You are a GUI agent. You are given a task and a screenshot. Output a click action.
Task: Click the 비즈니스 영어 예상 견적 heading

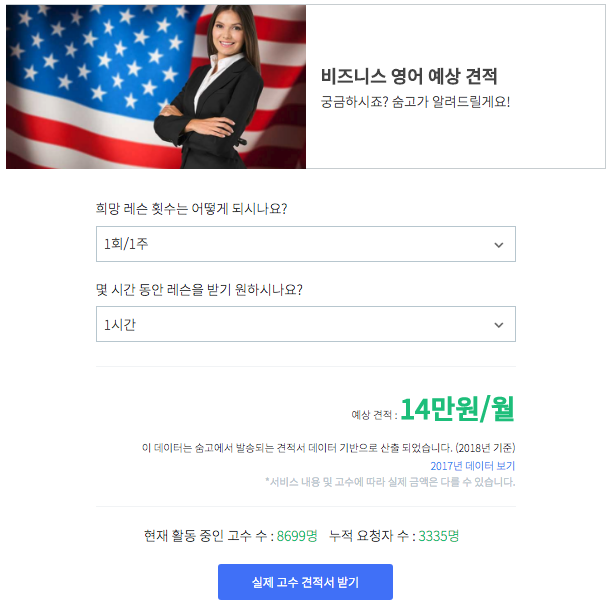409,76
